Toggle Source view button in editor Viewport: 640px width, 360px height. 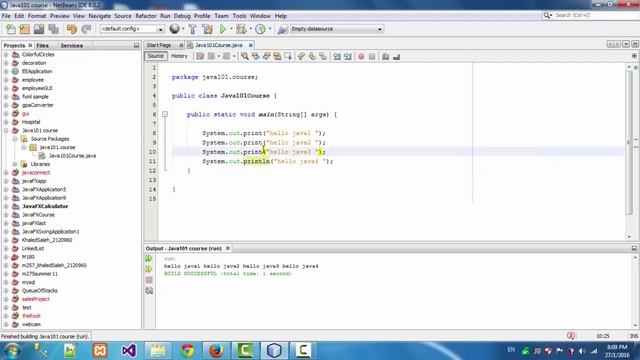click(x=156, y=56)
